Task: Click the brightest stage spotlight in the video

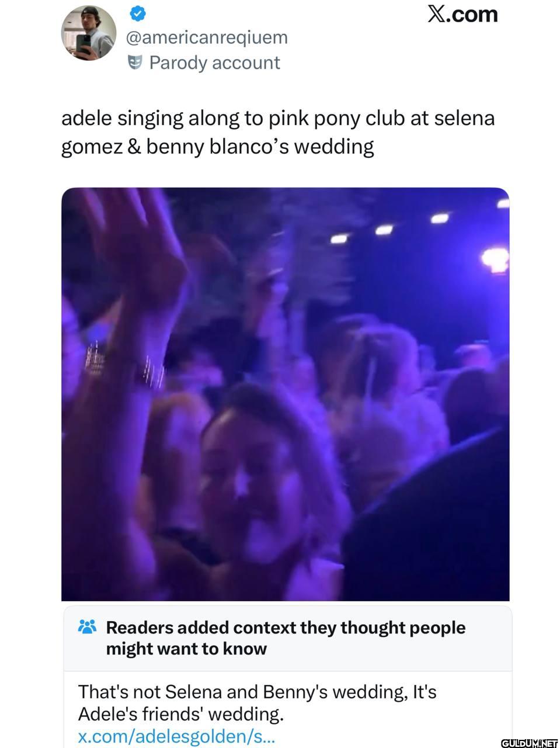Action: pos(495,259)
